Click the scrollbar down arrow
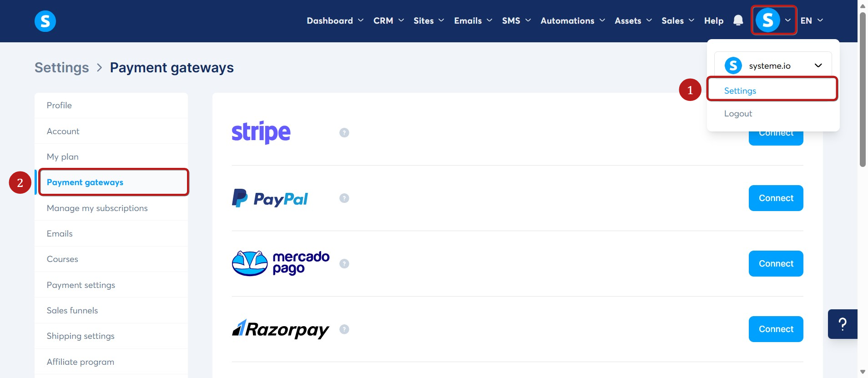The width and height of the screenshot is (868, 378). pos(863,372)
